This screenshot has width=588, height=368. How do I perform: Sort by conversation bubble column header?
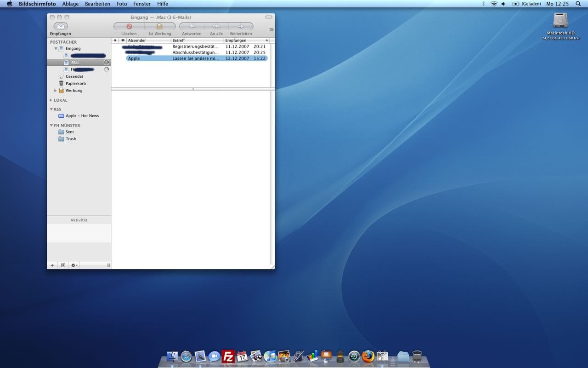pyautogui.click(x=123, y=40)
